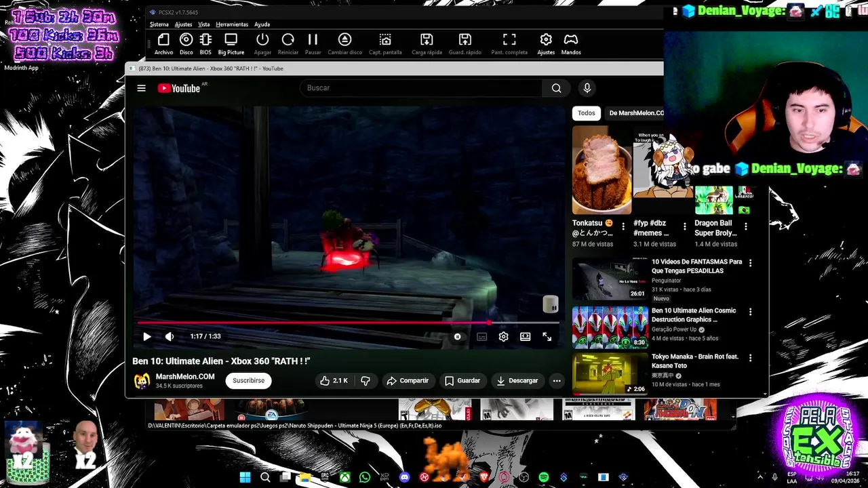
Task: Open Brave browser from the taskbar
Action: [x=484, y=477]
